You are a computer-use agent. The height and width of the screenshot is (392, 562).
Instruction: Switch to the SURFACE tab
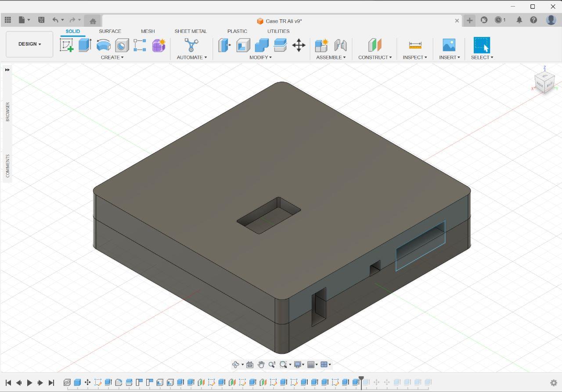[110, 32]
